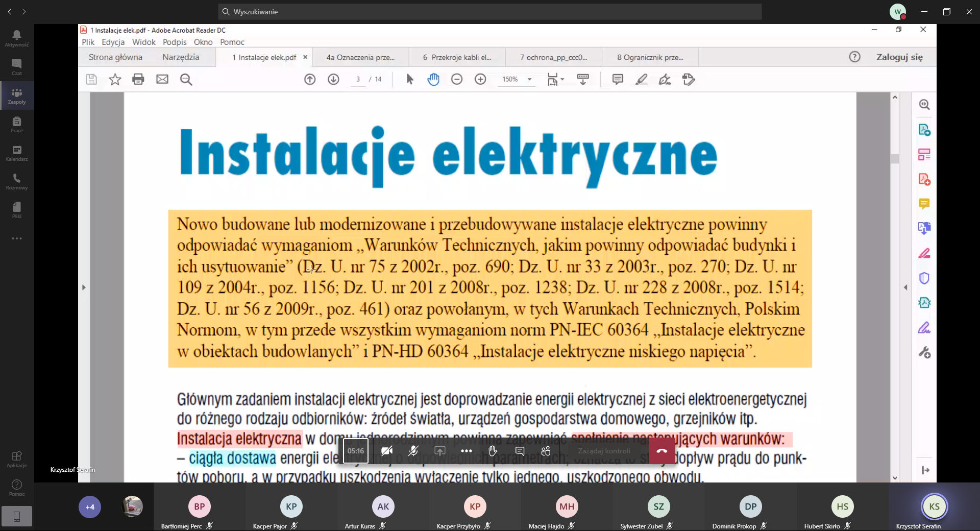Screen dimensions: 980x531
Task: Open the Fill & Sign tool in sidebar
Action: [x=924, y=327]
